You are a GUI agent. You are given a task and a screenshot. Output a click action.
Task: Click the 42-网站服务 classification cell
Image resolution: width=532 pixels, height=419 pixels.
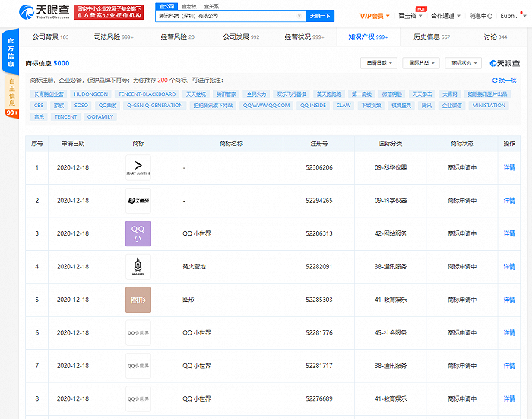tap(390, 233)
